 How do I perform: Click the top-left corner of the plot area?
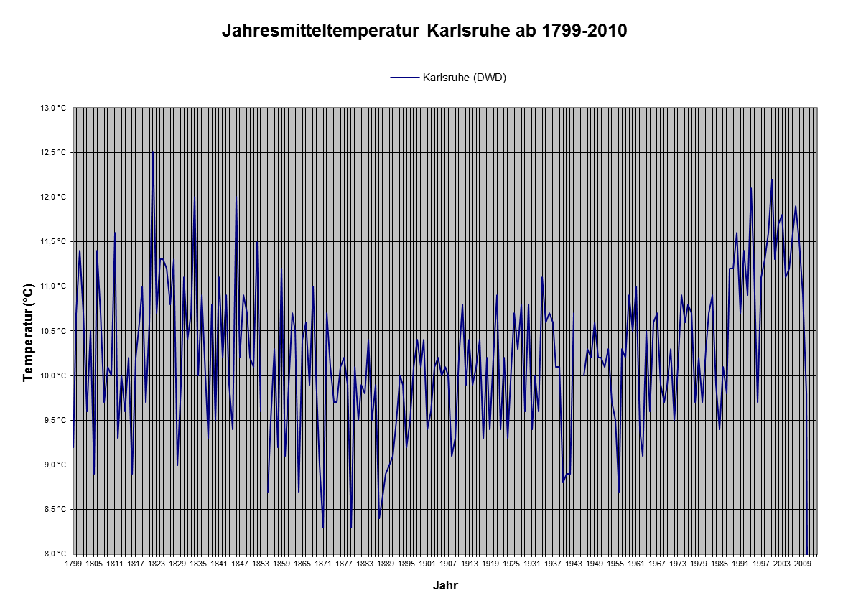[x=73, y=108]
